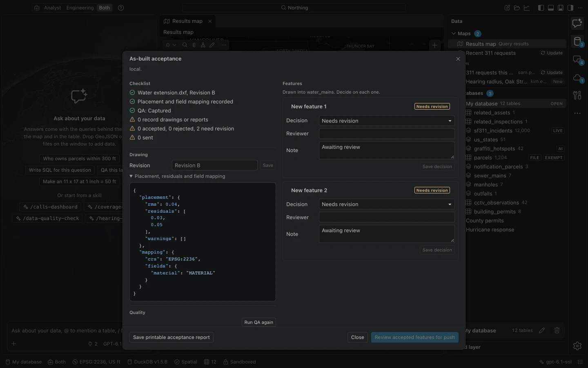The height and width of the screenshot is (368, 588).
Task: Open the cloud icon with badge 1
Action: coord(577,78)
